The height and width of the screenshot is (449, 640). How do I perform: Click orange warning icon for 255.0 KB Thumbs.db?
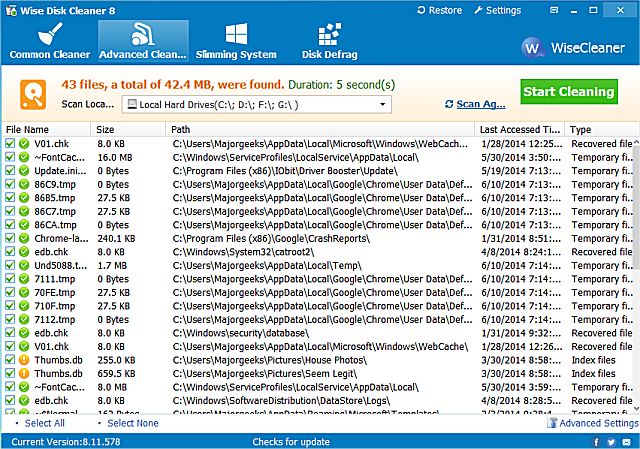click(x=24, y=360)
